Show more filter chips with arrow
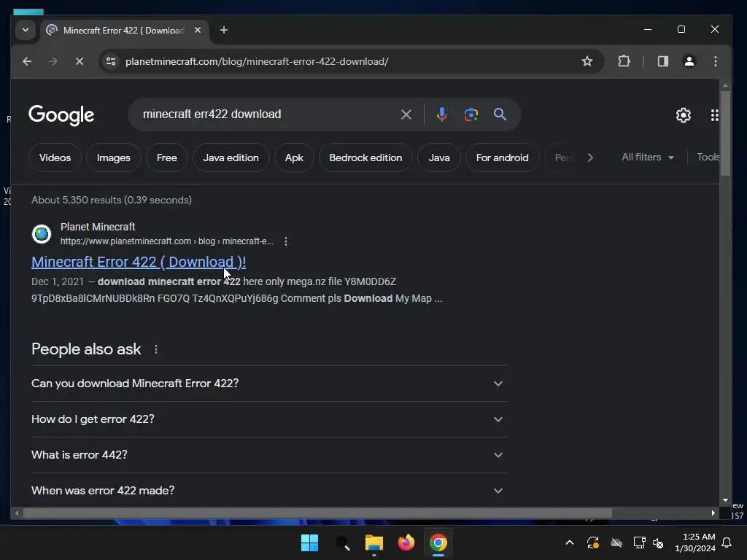 (589, 157)
